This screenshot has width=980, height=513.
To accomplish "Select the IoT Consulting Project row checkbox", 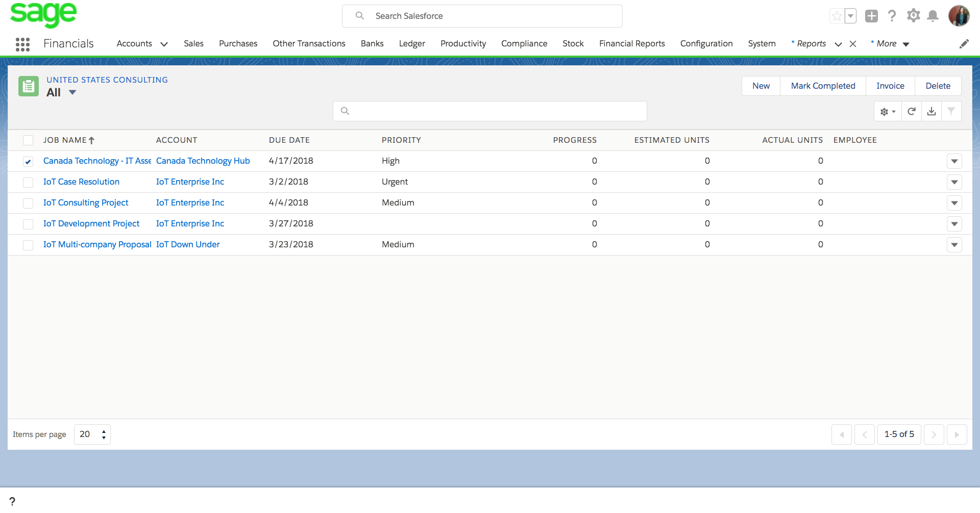I will coord(28,203).
